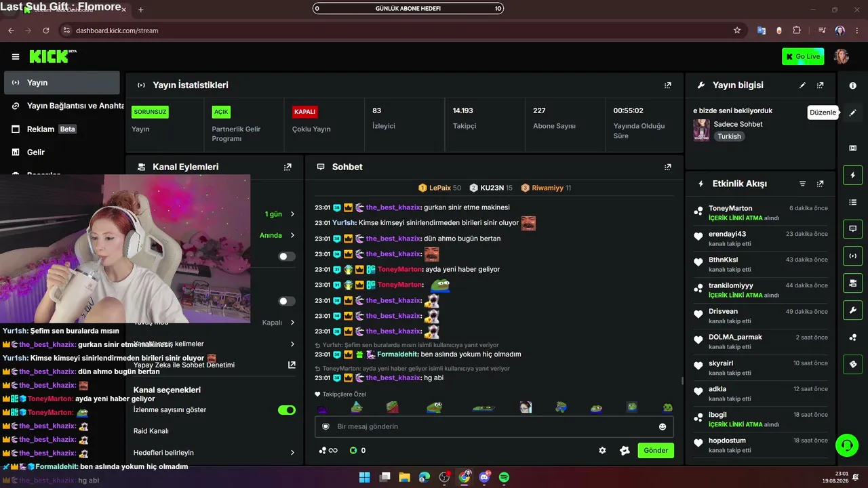Click the chat identity badge in message box

325,426
